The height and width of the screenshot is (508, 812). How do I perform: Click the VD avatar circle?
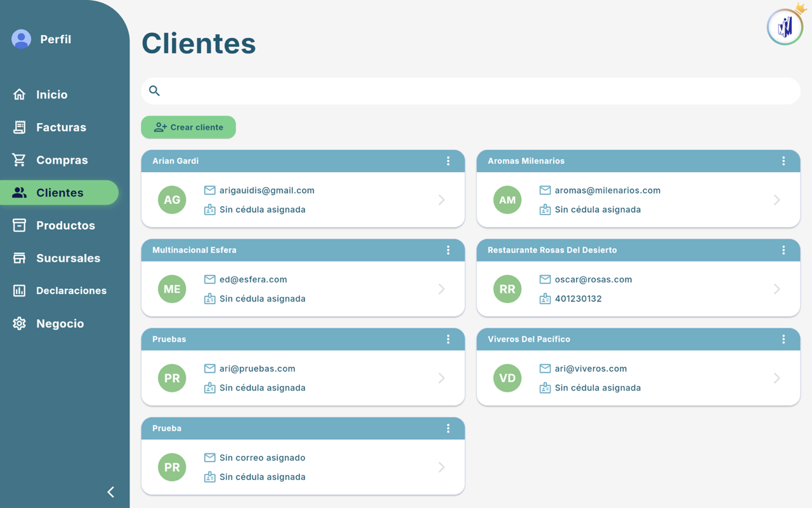click(x=507, y=378)
